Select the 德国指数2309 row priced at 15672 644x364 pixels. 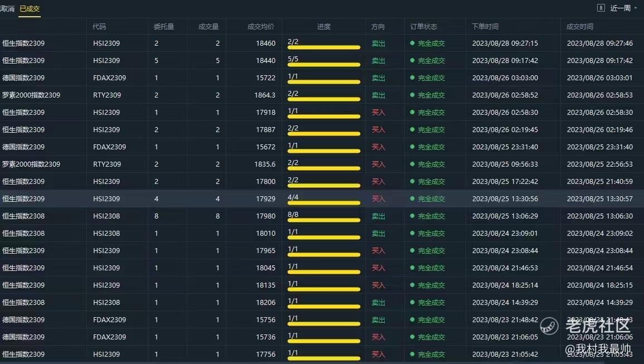click(x=322, y=147)
